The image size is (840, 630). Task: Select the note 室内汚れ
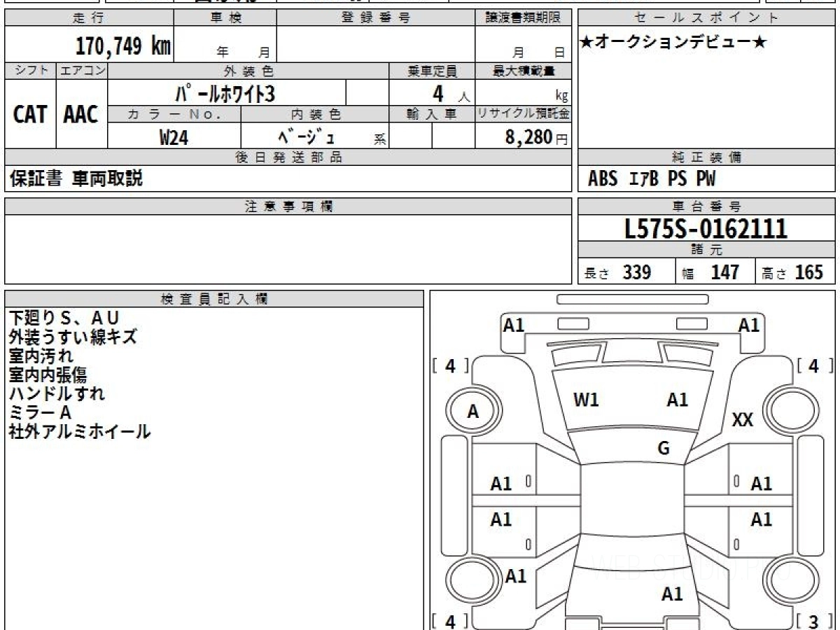pyautogui.click(x=41, y=356)
